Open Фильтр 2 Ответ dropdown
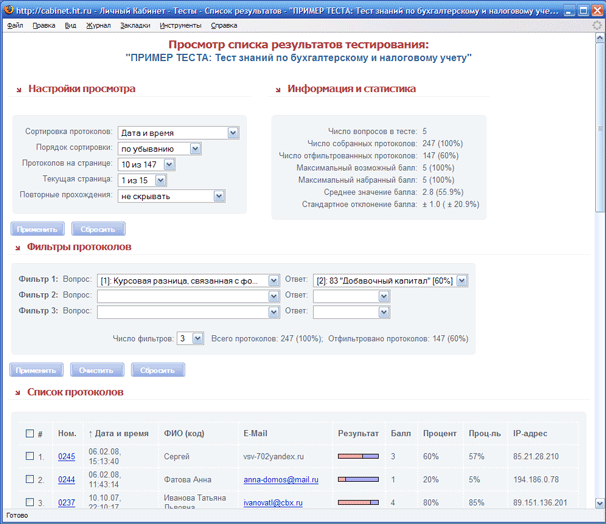The width and height of the screenshot is (606, 524). pos(351,296)
